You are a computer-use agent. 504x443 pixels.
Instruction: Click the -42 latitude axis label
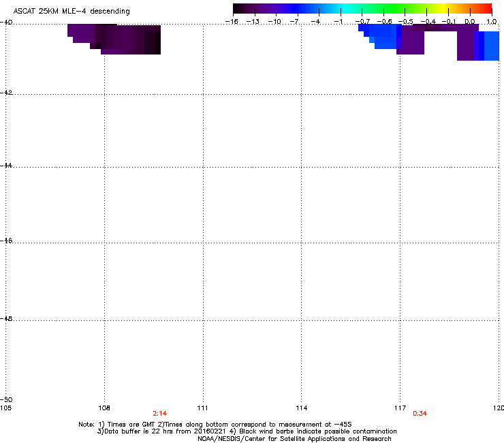(6, 92)
